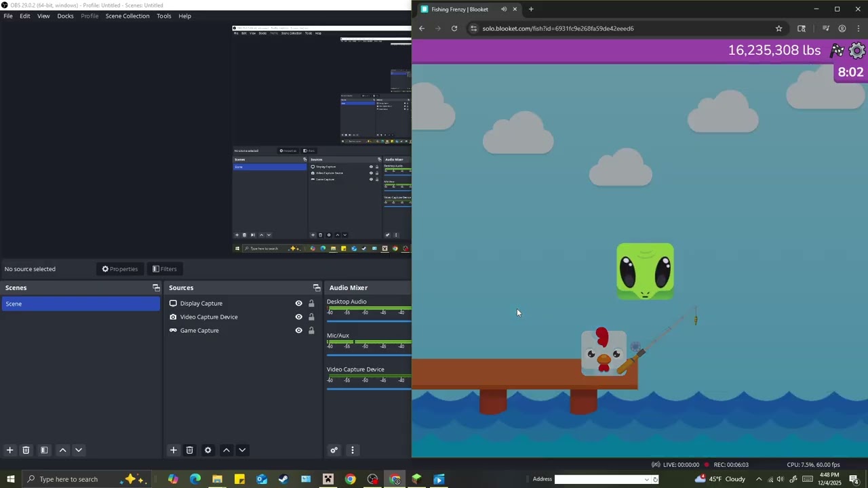Image resolution: width=868 pixels, height=488 pixels.
Task: Remove selected scene with trash icon
Action: point(26,450)
